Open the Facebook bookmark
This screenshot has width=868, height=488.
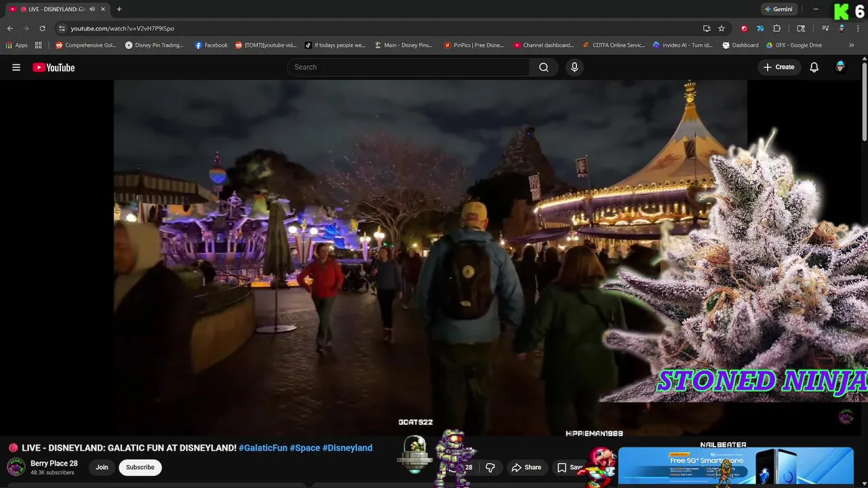[x=212, y=45]
